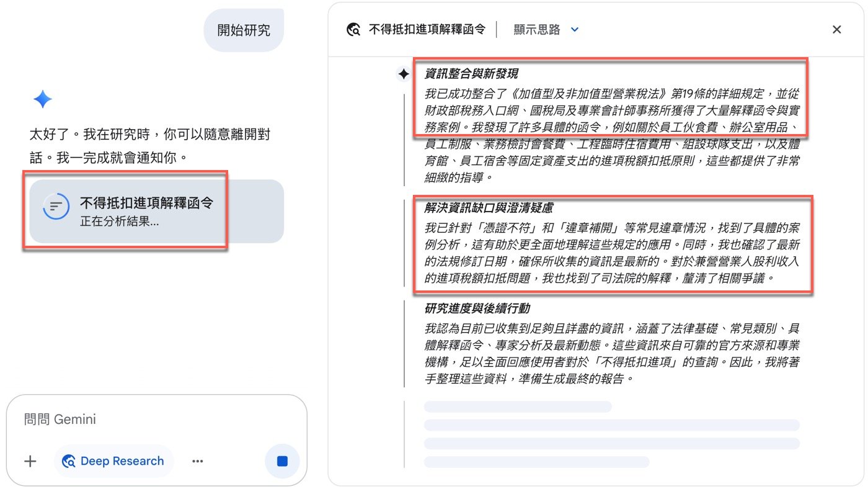Click the message starting 太好了。我在研究時
868x494 pixels.
(149, 146)
